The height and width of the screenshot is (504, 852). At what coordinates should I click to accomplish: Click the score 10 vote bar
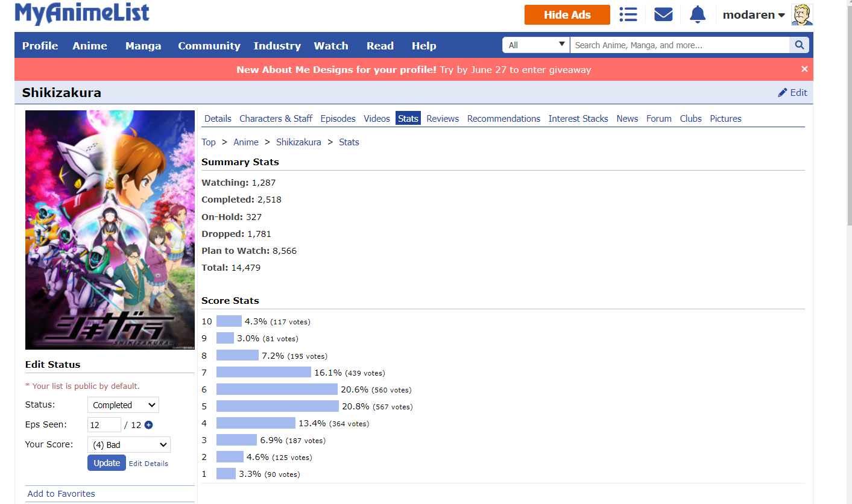(x=229, y=322)
